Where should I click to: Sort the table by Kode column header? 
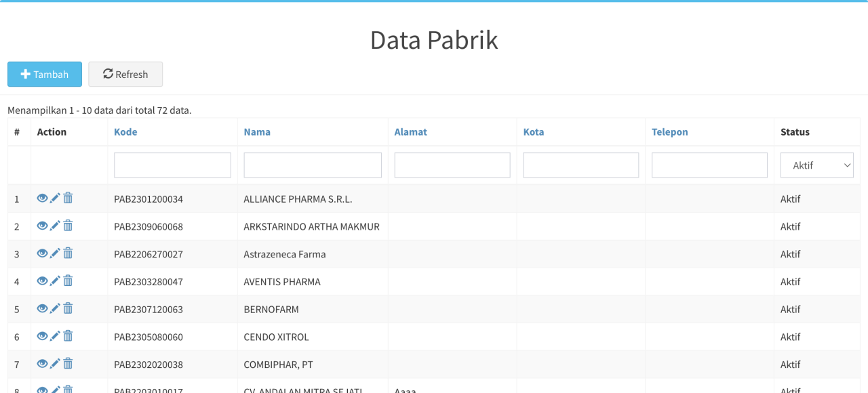pos(125,132)
